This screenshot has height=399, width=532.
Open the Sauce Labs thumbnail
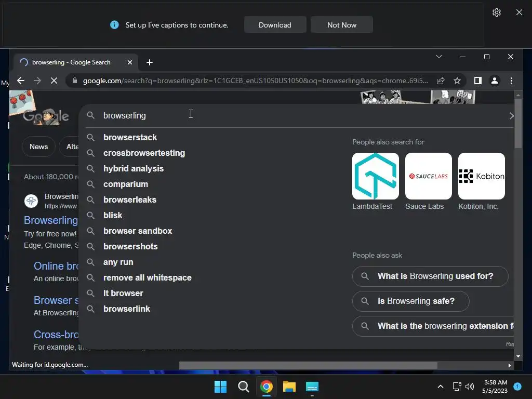click(x=428, y=176)
